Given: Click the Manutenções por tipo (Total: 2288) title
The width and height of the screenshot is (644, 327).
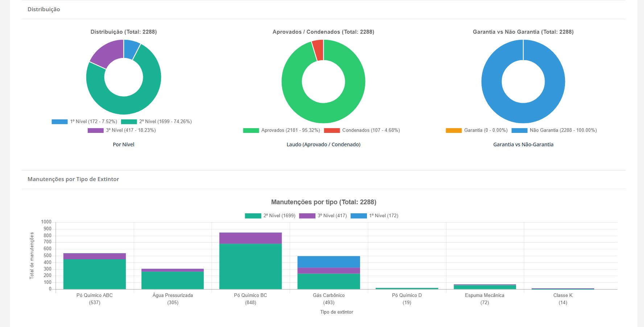Looking at the screenshot, I should pos(324,202).
